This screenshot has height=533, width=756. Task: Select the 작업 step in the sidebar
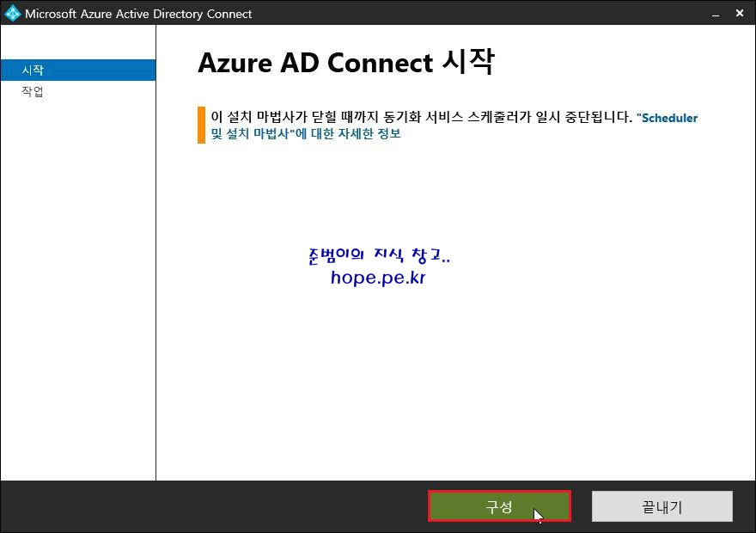coord(78,91)
